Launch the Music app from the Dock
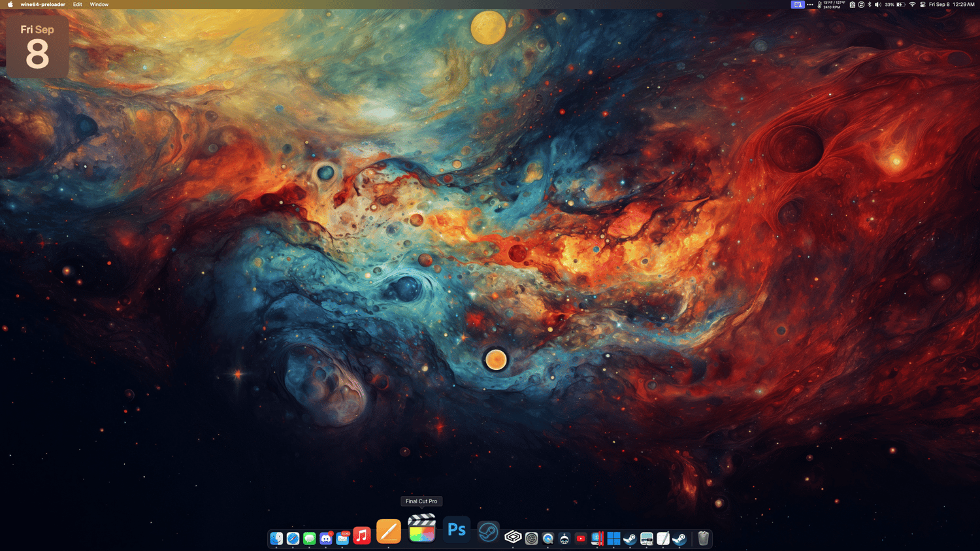Image resolution: width=980 pixels, height=551 pixels. 361,536
